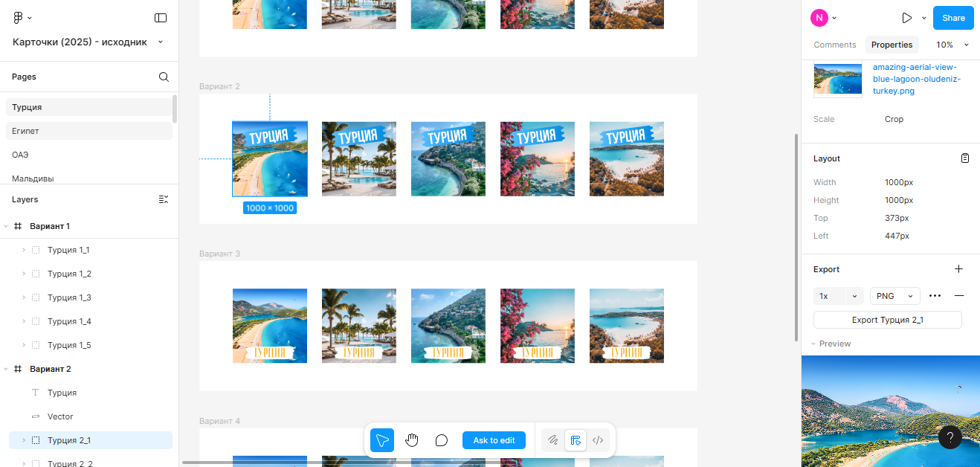Click the image fill thumbnail in Properties

click(838, 79)
